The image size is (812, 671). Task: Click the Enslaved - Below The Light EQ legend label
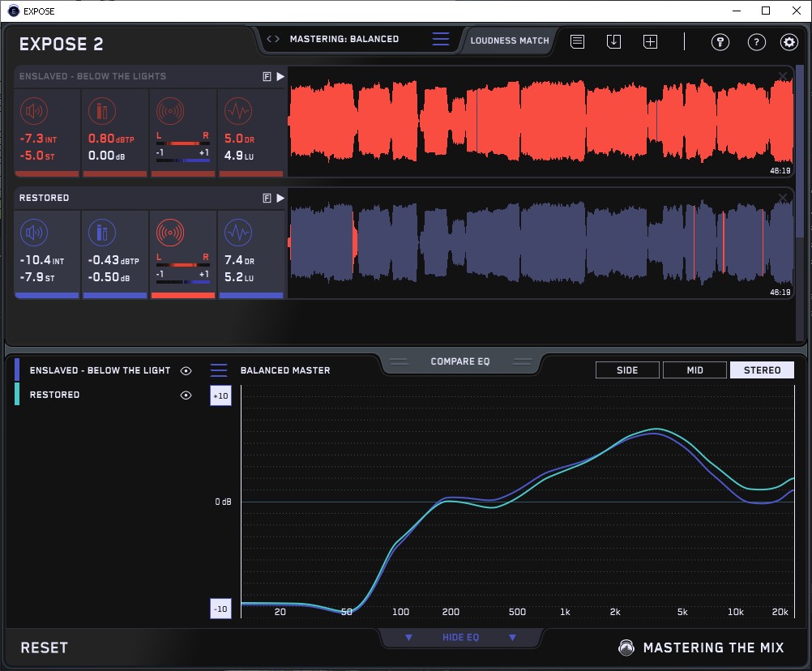coord(100,370)
